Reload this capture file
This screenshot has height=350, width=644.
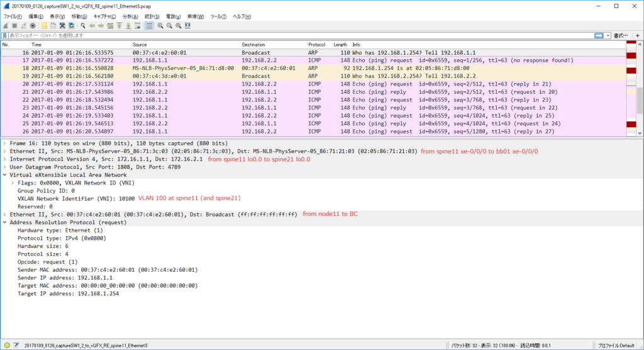(71, 26)
